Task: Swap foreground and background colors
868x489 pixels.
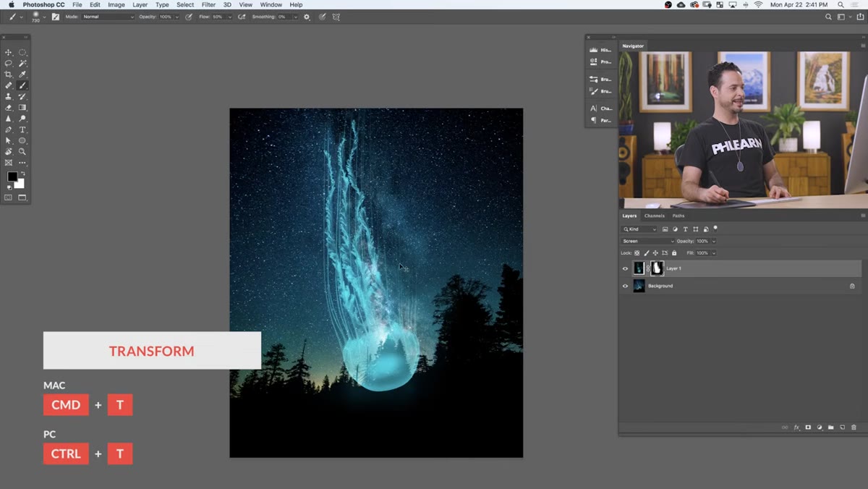Action: 22,174
